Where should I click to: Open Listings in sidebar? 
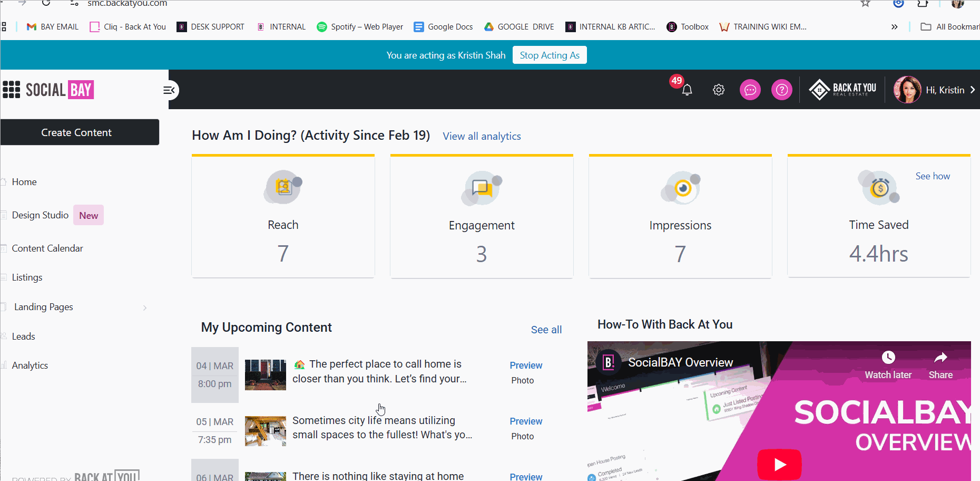pos(27,277)
